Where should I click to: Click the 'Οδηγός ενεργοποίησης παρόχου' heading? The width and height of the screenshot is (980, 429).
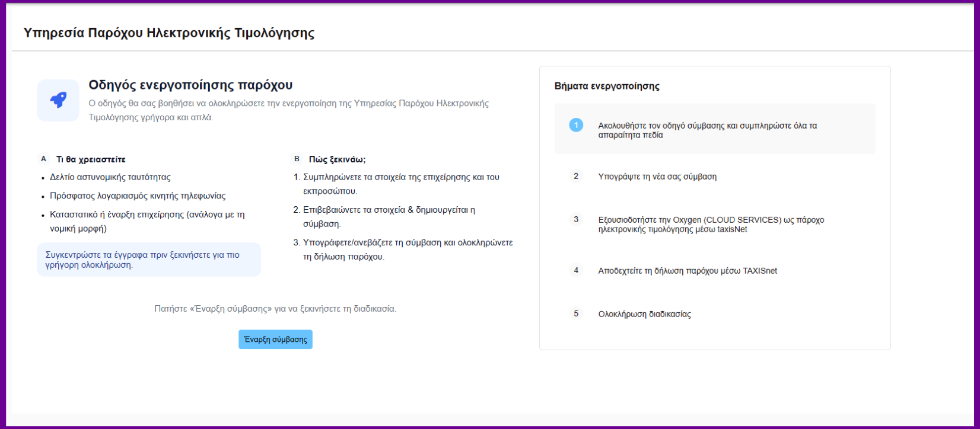tap(190, 85)
